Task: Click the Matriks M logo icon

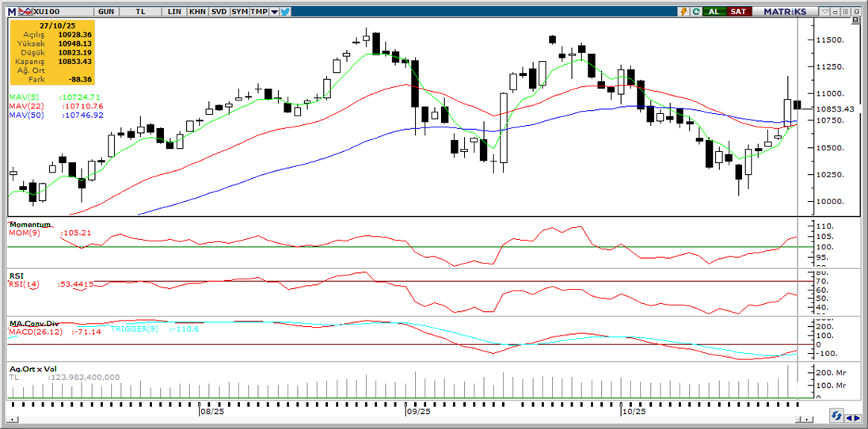Action: tap(11, 12)
